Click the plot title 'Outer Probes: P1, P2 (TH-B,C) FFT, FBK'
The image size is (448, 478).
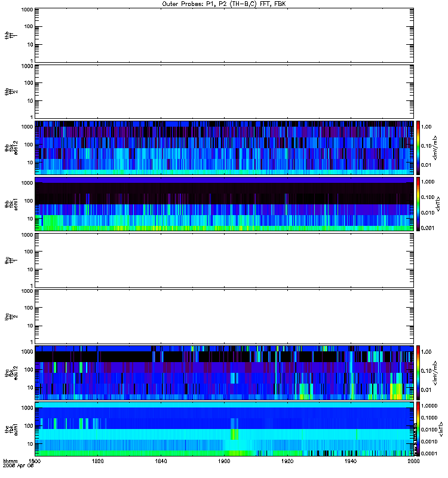tap(224, 4)
